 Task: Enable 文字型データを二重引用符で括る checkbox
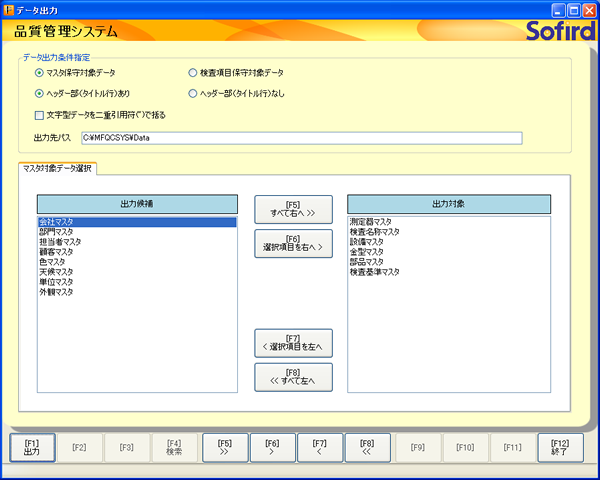tap(39, 114)
